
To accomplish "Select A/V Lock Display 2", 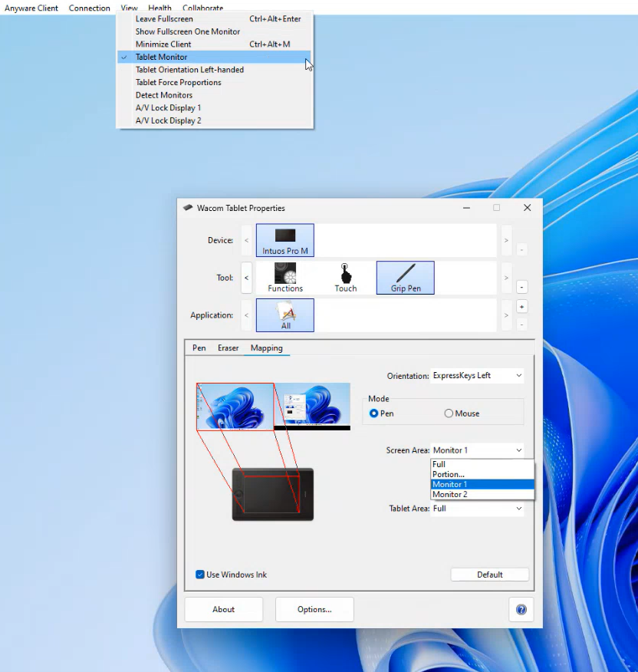I will (214, 120).
